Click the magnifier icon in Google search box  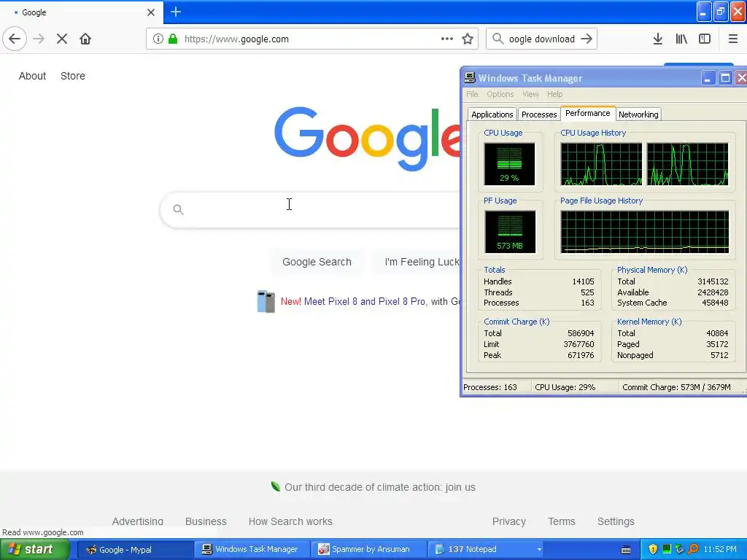coord(178,209)
